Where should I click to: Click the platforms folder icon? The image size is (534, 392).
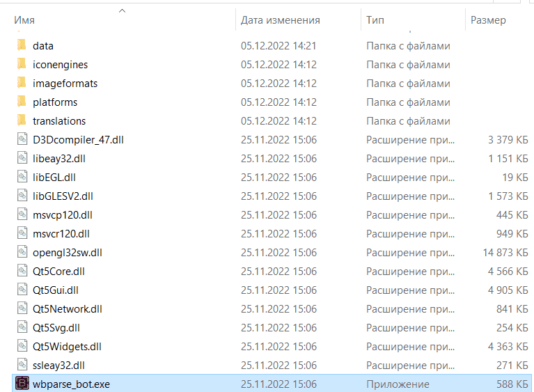pos(22,102)
